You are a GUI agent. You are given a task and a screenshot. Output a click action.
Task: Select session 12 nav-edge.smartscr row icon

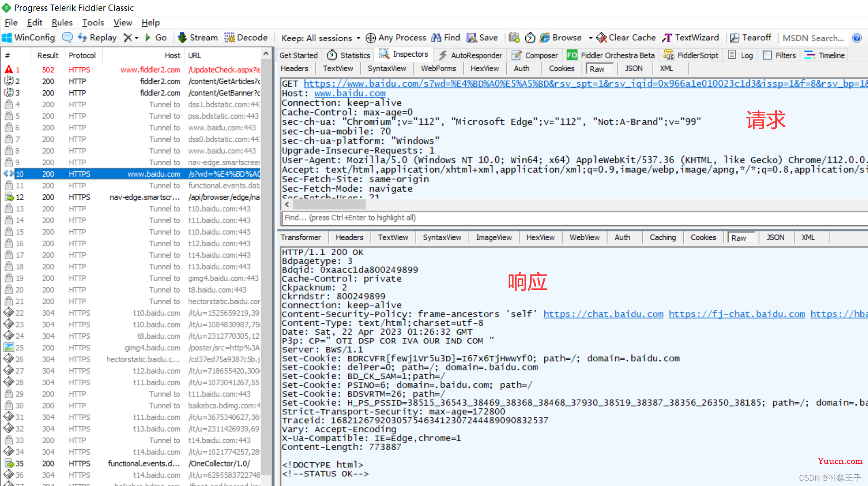(x=9, y=197)
